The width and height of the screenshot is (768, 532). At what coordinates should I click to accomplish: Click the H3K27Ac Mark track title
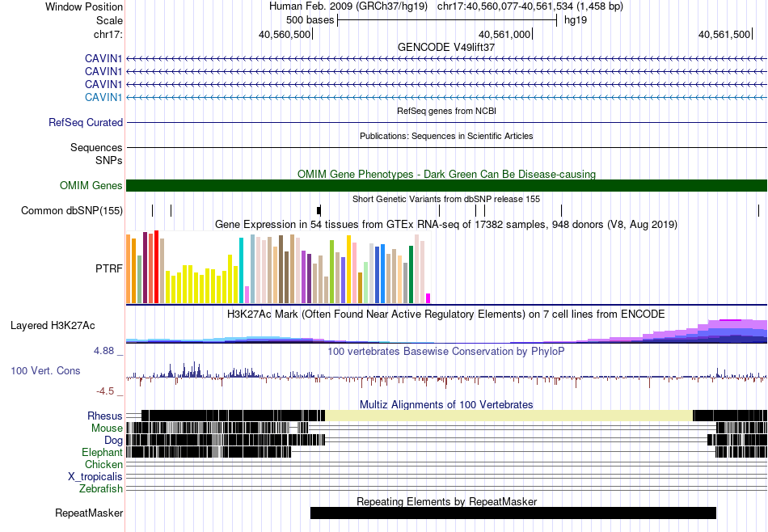click(x=446, y=314)
